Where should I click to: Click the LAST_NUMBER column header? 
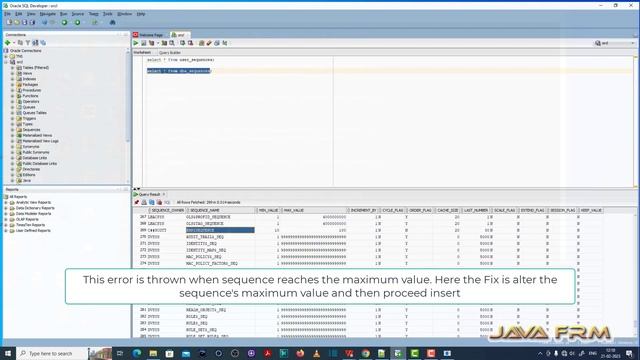[x=476, y=210]
